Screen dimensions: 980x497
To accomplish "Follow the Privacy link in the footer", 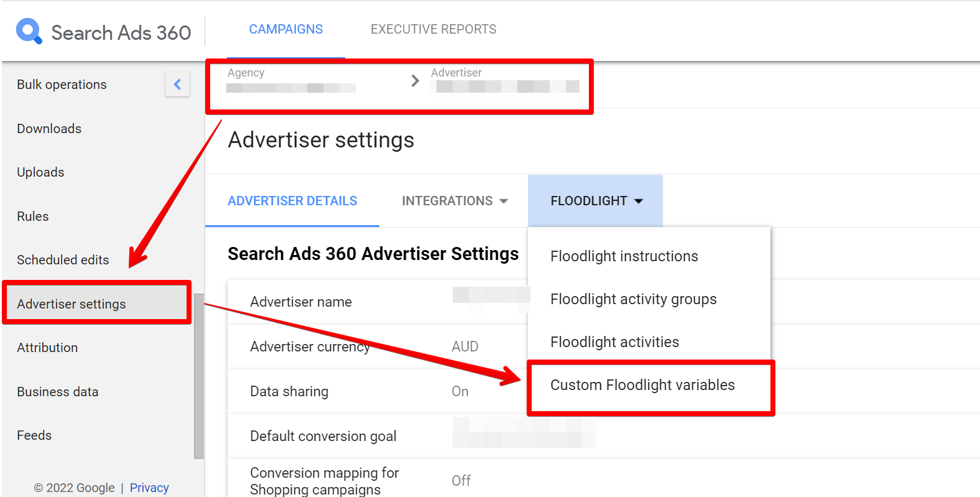I will tap(149, 488).
